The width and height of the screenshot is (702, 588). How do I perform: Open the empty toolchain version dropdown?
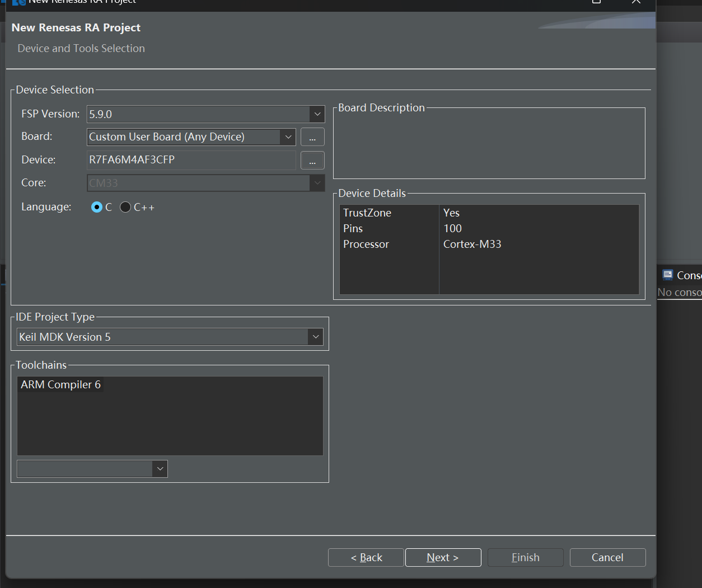coord(160,469)
